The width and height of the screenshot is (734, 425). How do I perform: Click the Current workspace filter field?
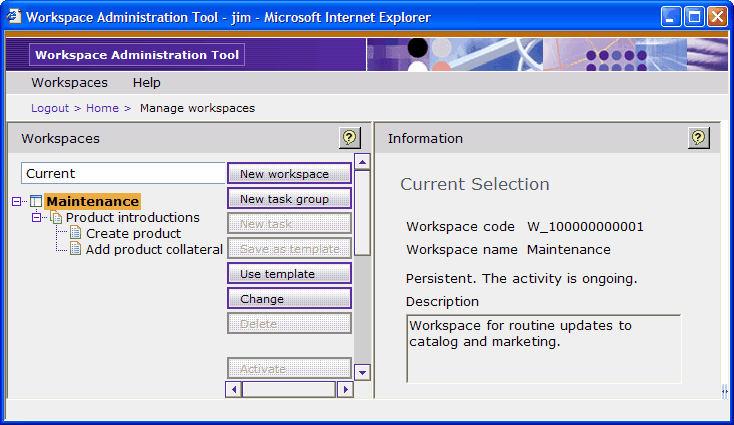[x=123, y=173]
